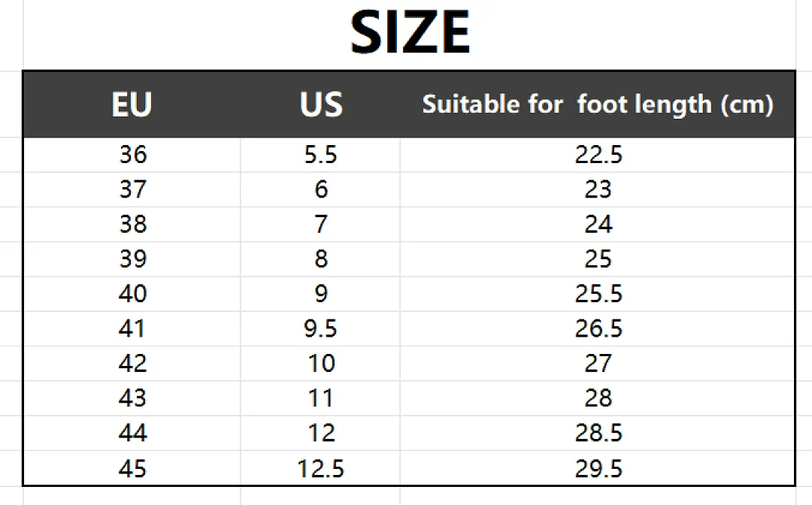
Task: Select the EU column header
Action: pos(132,104)
